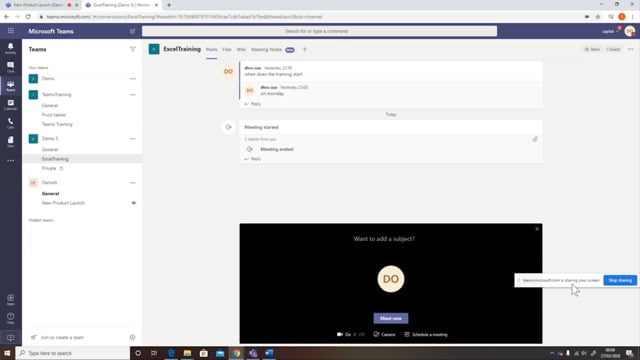Add a subject to the meeting

384,239
